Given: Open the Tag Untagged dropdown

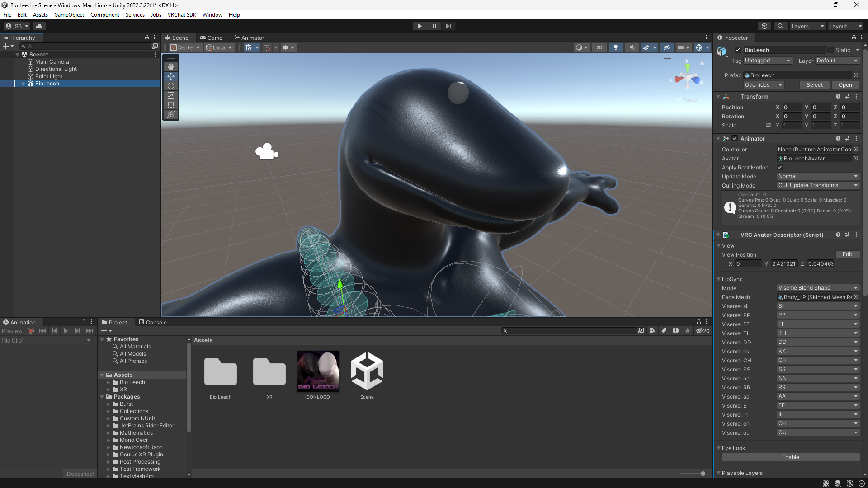Looking at the screenshot, I should pyautogui.click(x=767, y=61).
